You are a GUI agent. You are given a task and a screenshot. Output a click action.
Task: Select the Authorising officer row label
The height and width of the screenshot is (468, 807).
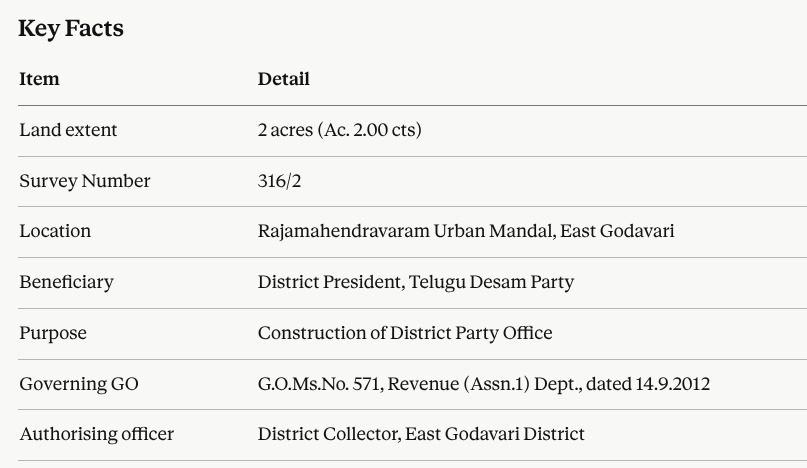96,434
